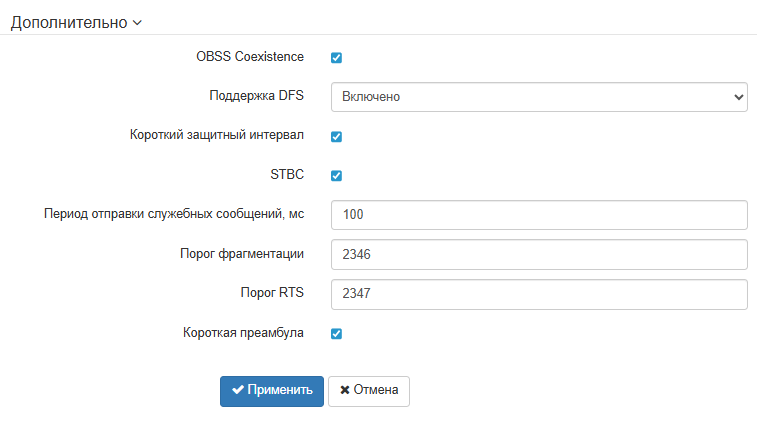Image resolution: width=757 pixels, height=429 pixels.
Task: Open the Поддержка DFS dropdown
Action: [x=539, y=97]
